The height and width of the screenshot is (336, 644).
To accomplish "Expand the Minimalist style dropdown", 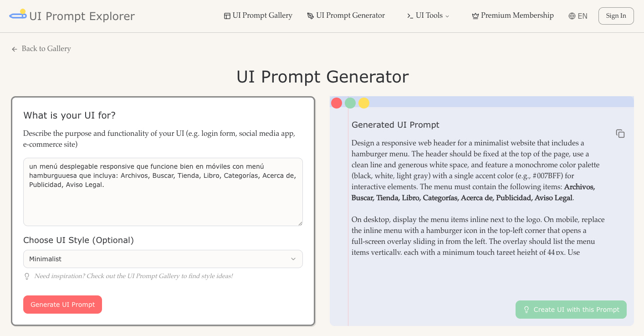I will coord(163,259).
